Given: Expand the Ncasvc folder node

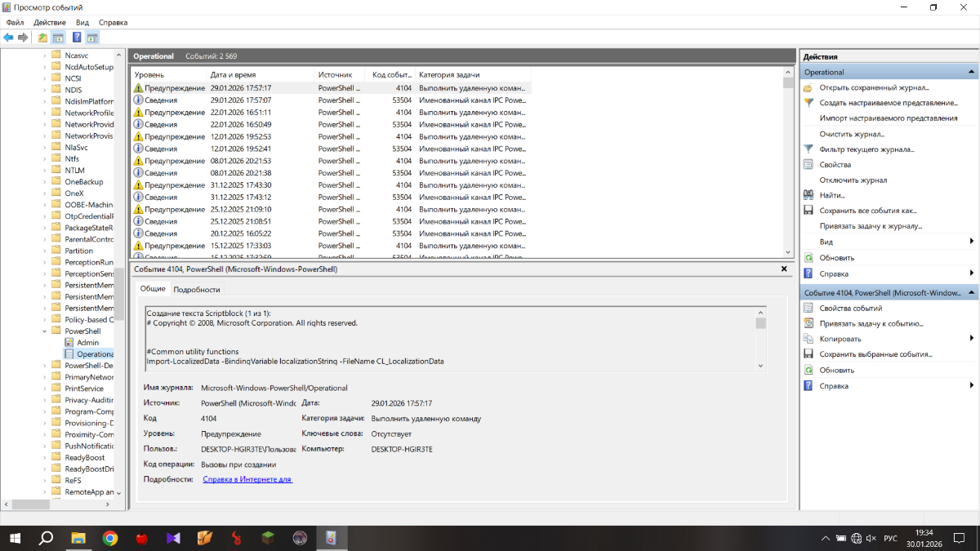Looking at the screenshot, I should [45, 56].
